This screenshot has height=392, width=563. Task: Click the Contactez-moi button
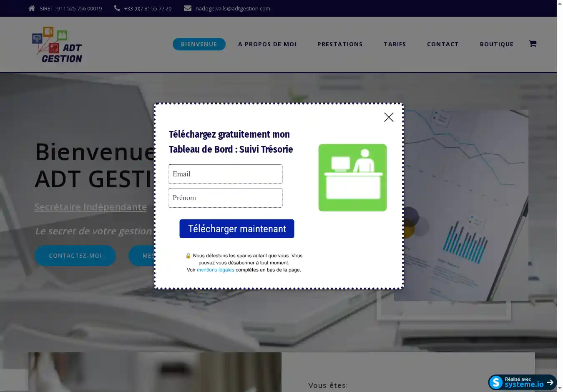75,256
